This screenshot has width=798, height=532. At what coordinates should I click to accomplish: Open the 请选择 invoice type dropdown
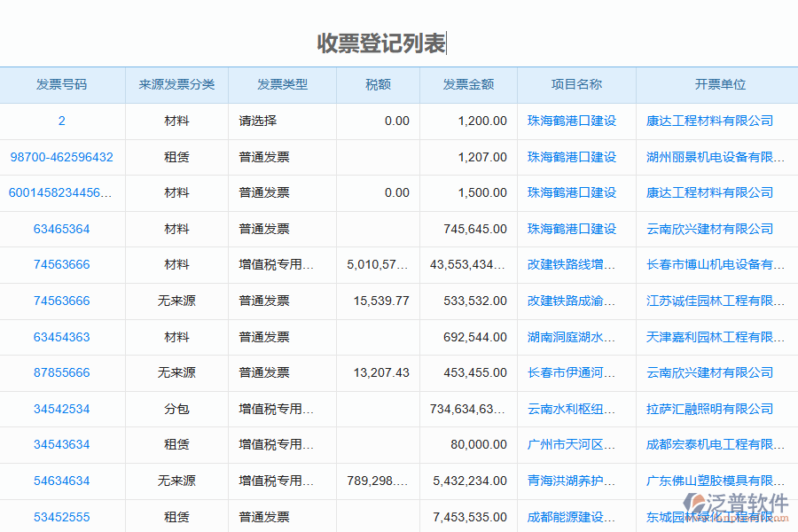pyautogui.click(x=258, y=121)
